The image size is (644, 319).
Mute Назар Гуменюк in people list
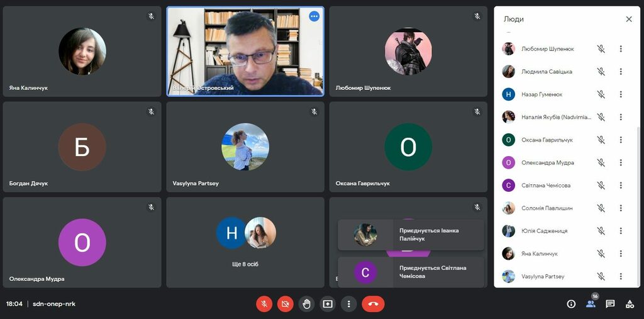pos(601,94)
